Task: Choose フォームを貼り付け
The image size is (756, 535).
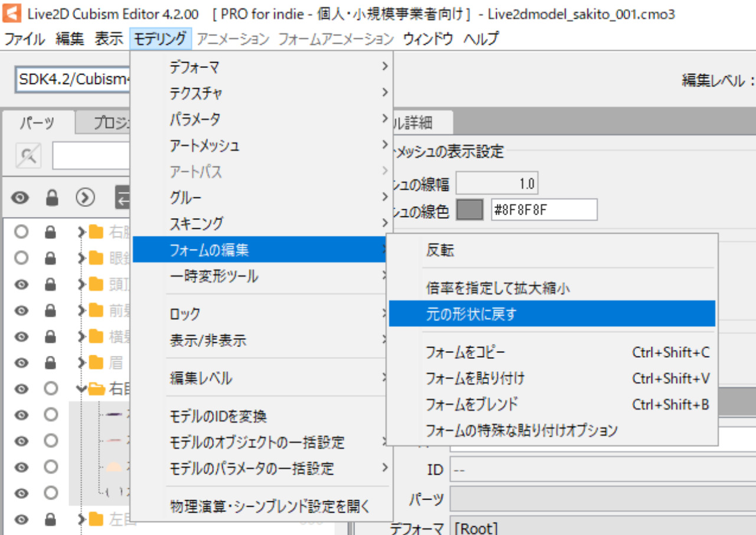Action: (x=552, y=378)
